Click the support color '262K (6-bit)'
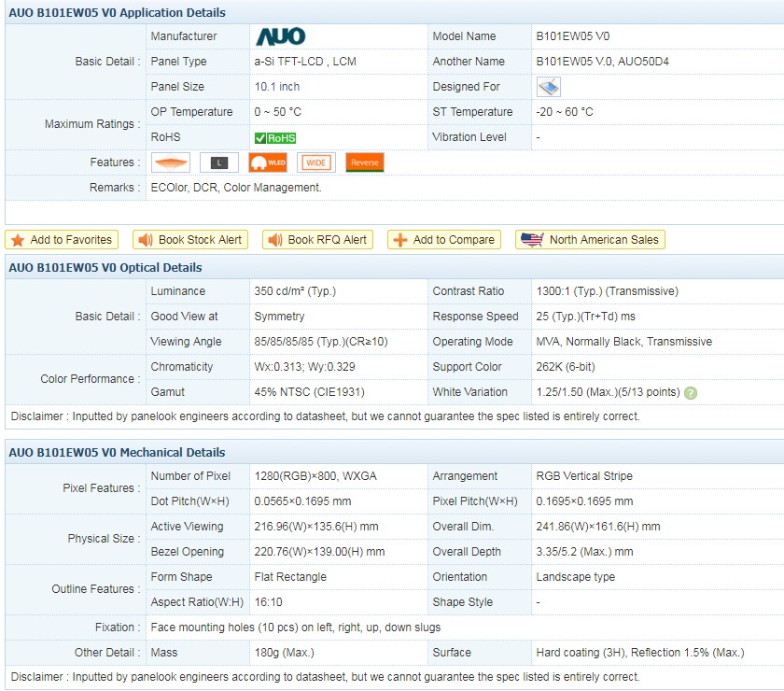 click(x=566, y=367)
